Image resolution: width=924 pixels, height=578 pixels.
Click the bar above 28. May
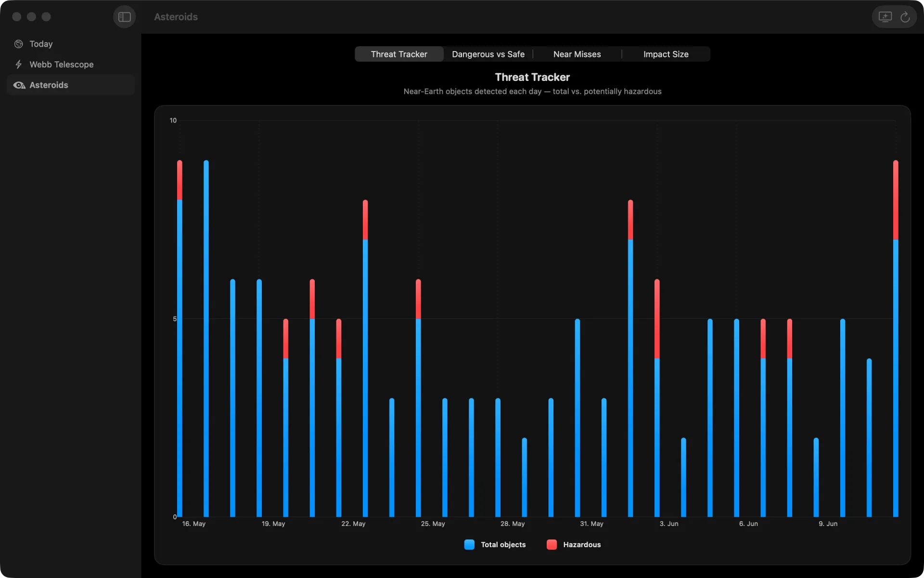tap(498, 458)
